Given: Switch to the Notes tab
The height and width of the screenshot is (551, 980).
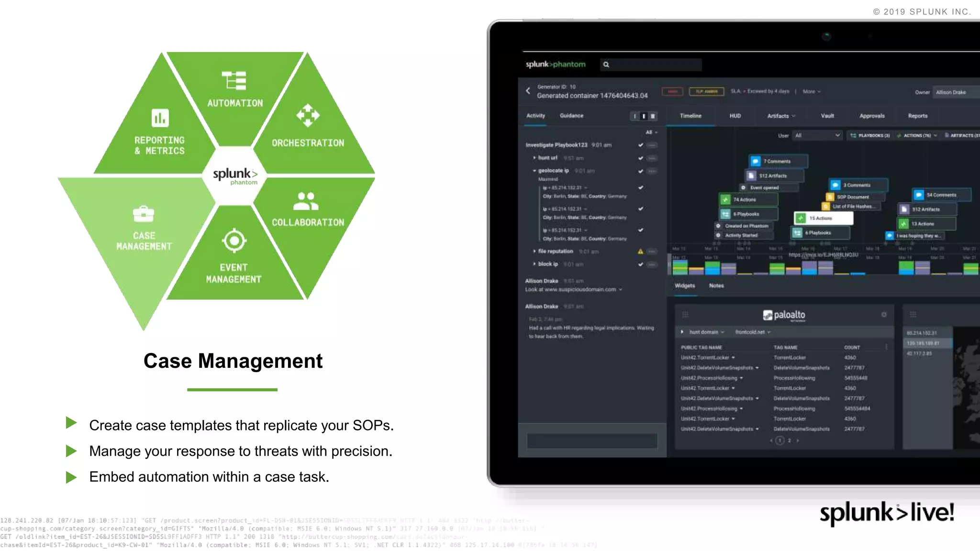Looking at the screenshot, I should click(716, 286).
